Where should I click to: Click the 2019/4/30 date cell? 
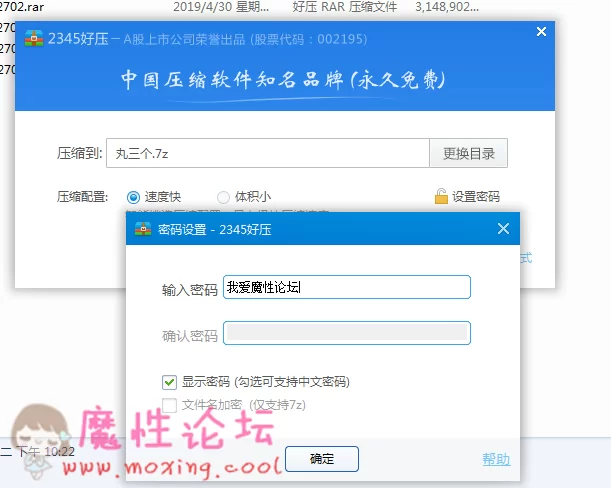(x=221, y=7)
